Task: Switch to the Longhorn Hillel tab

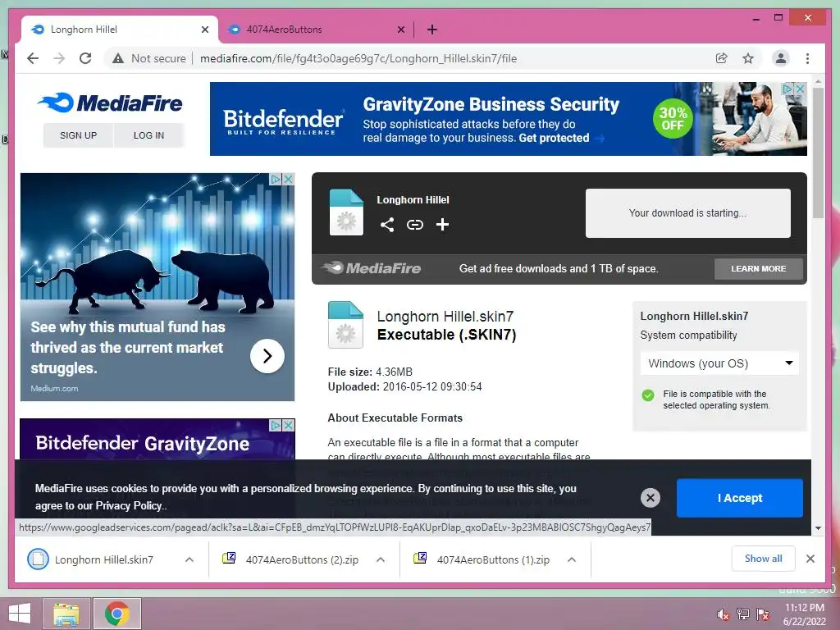Action: pos(119,30)
